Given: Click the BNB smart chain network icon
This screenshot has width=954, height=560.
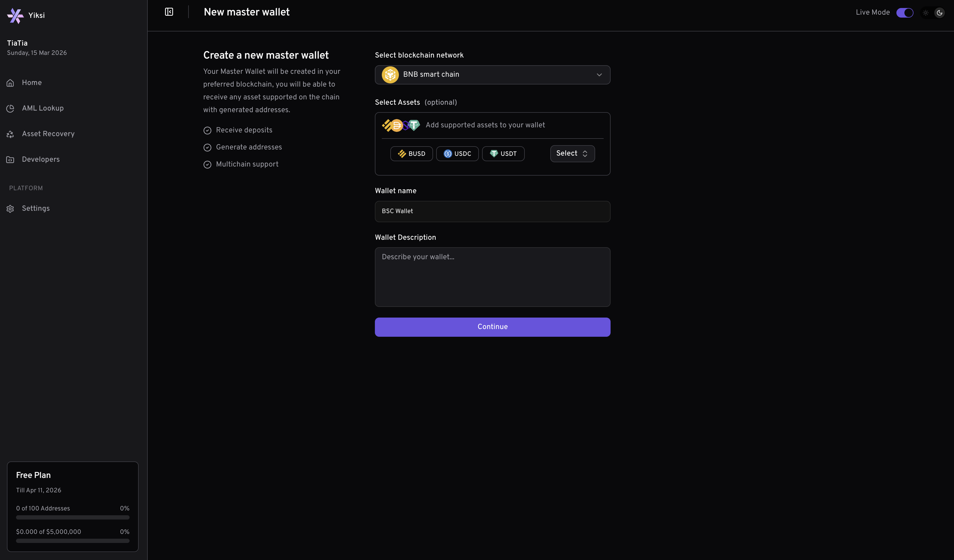Looking at the screenshot, I should (390, 75).
